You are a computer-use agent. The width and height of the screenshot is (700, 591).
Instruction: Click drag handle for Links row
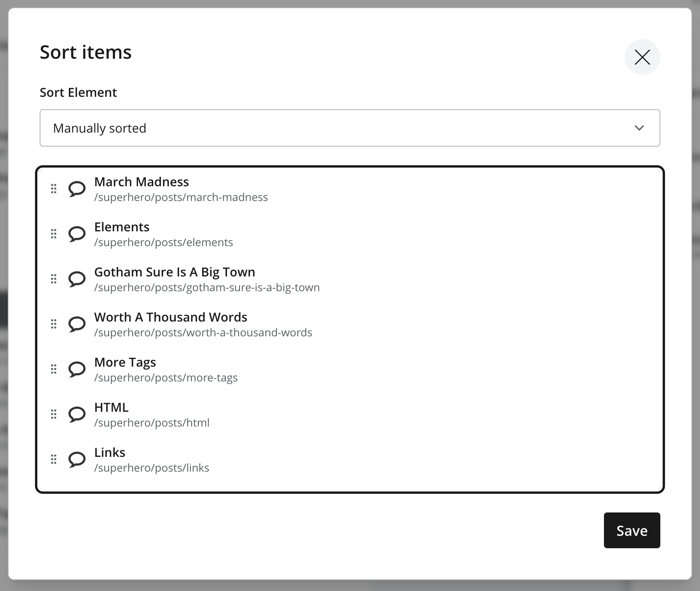[x=54, y=460]
